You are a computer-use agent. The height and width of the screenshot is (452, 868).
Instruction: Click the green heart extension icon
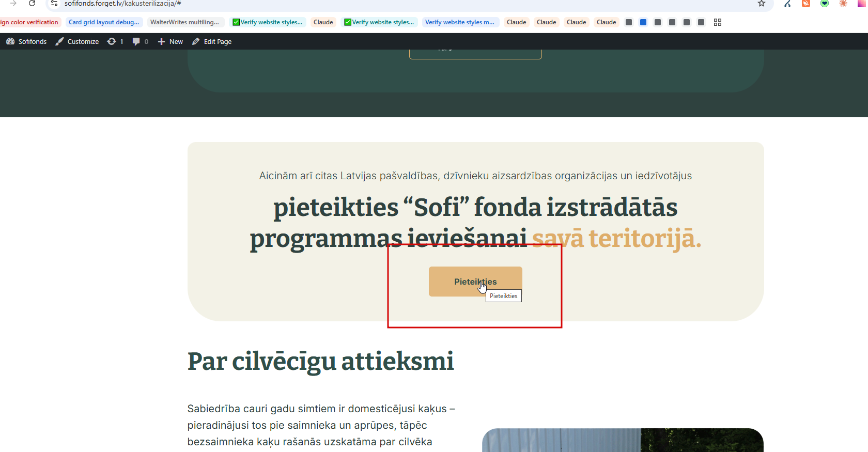click(825, 4)
